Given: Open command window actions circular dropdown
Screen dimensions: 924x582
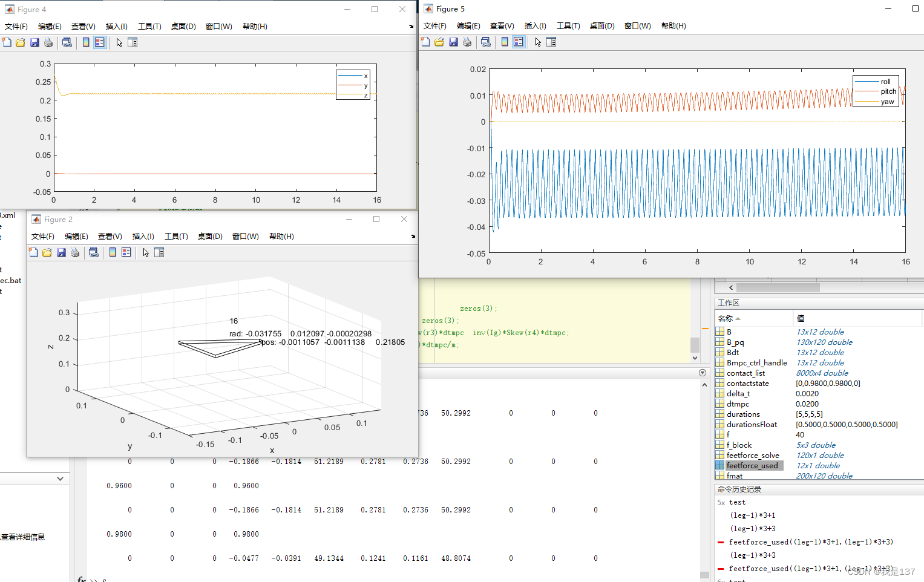Looking at the screenshot, I should pyautogui.click(x=703, y=373).
